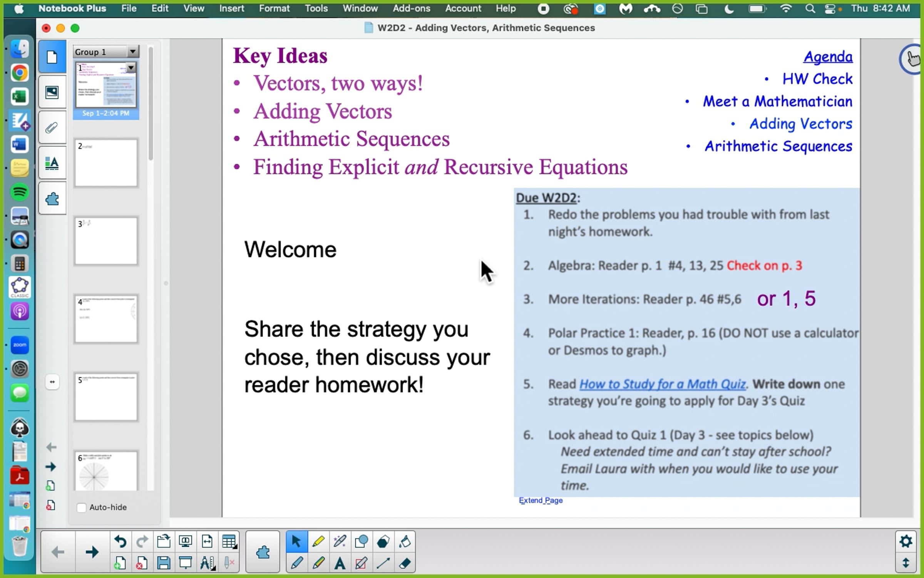The image size is (924, 578).
Task: Select the Eraser tool
Action: point(405,564)
